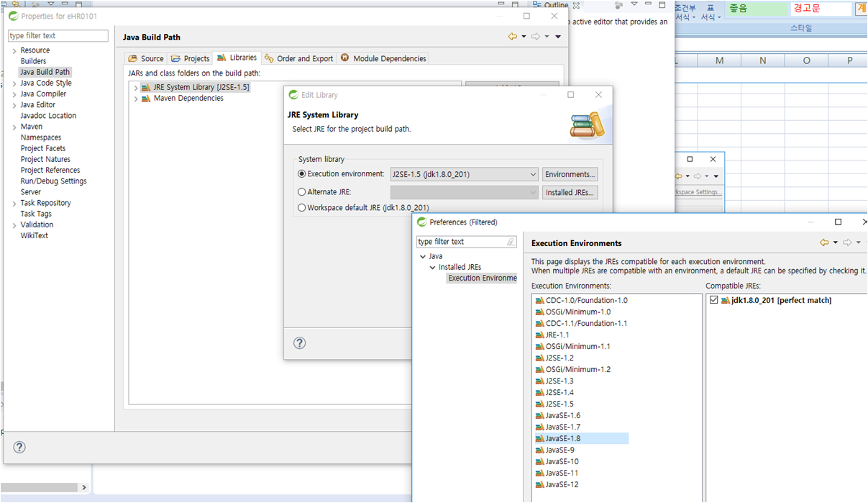Expand Java Code Style tree item
This screenshot has width=868, height=503.
click(14, 83)
